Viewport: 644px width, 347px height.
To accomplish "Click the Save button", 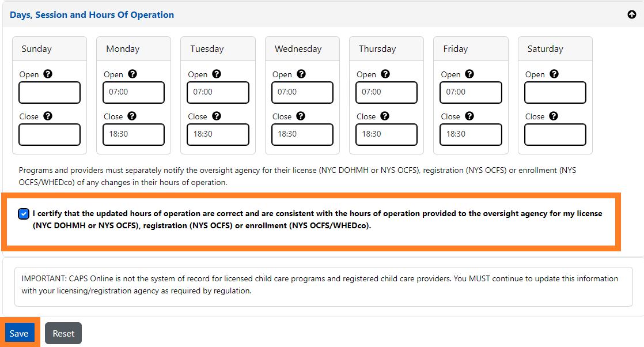I will (19, 333).
